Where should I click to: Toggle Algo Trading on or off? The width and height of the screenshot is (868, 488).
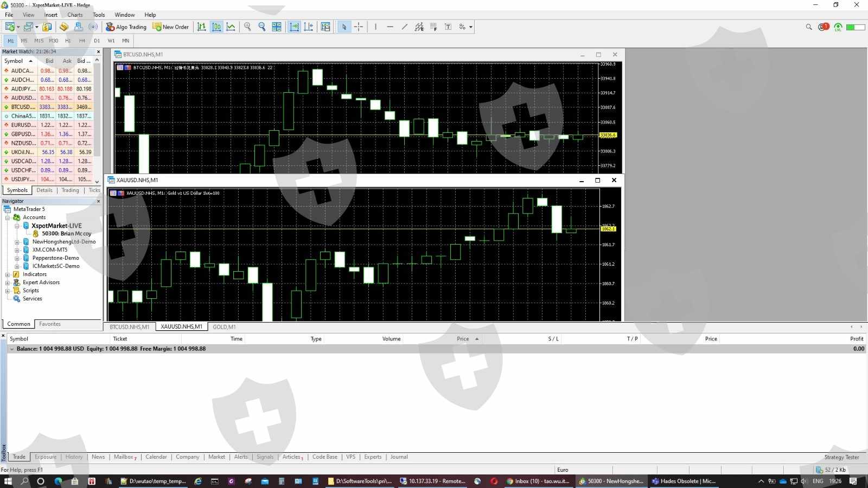coord(126,27)
